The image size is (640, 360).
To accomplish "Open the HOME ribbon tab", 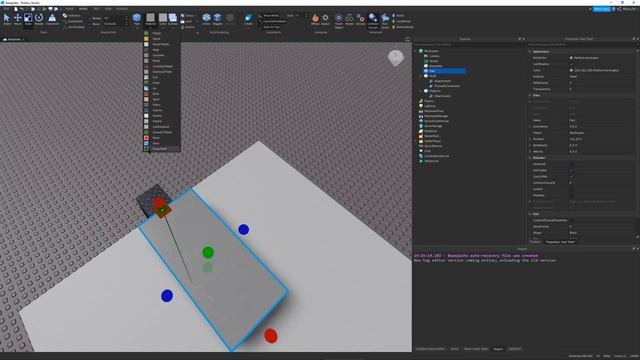I will pos(70,9).
